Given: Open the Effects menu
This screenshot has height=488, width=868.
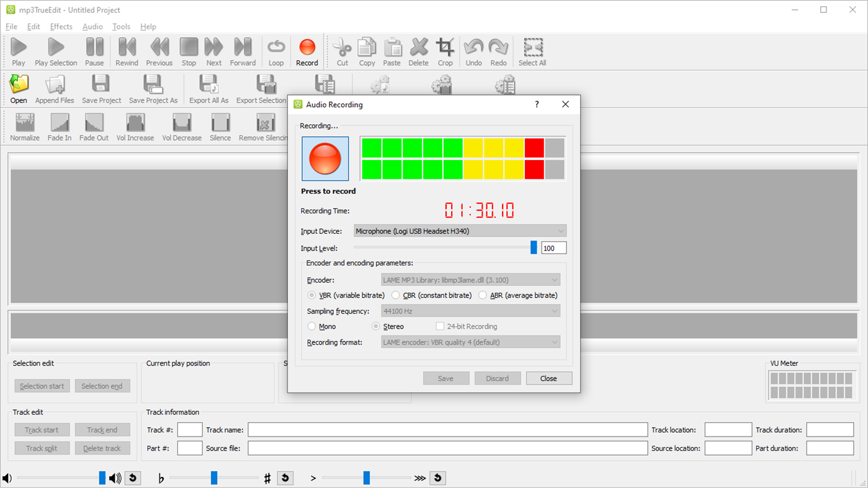Looking at the screenshot, I should [x=61, y=27].
